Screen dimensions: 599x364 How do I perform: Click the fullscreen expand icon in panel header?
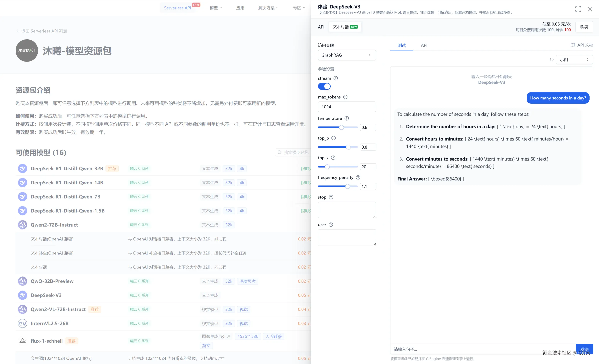pos(578,9)
